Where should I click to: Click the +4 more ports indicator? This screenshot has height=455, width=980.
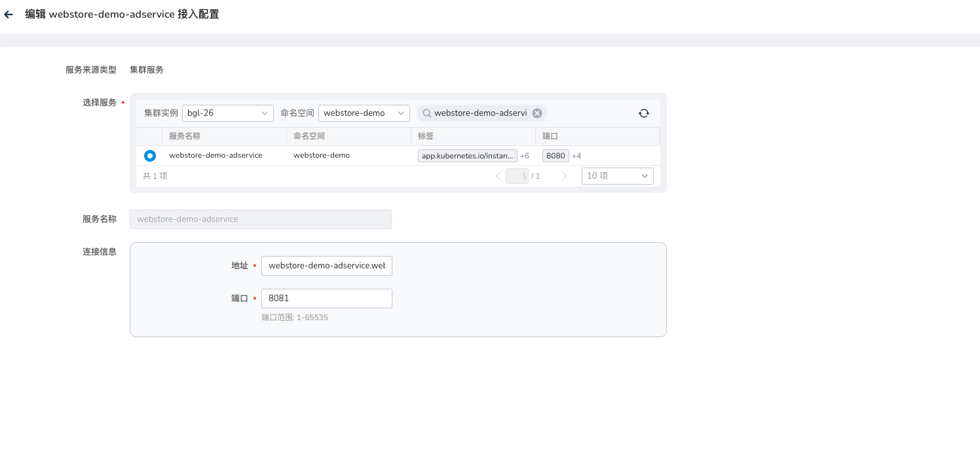click(576, 156)
